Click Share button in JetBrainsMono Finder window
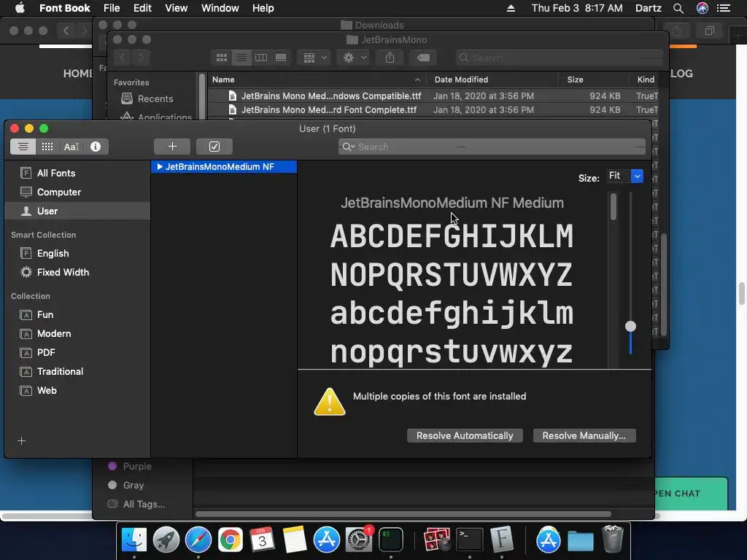This screenshot has height=560, width=747. coord(390,58)
